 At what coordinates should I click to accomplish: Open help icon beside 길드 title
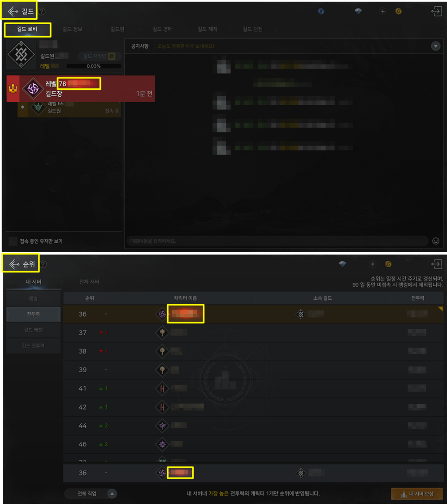(42, 12)
